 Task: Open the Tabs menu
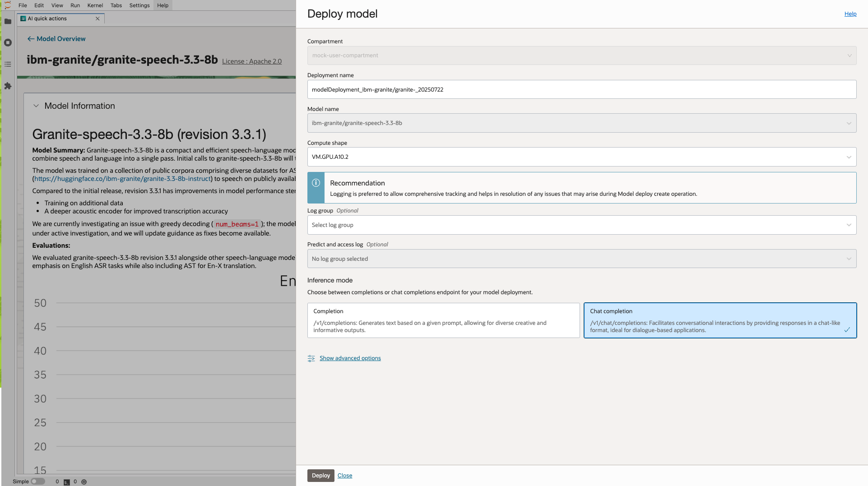click(116, 5)
